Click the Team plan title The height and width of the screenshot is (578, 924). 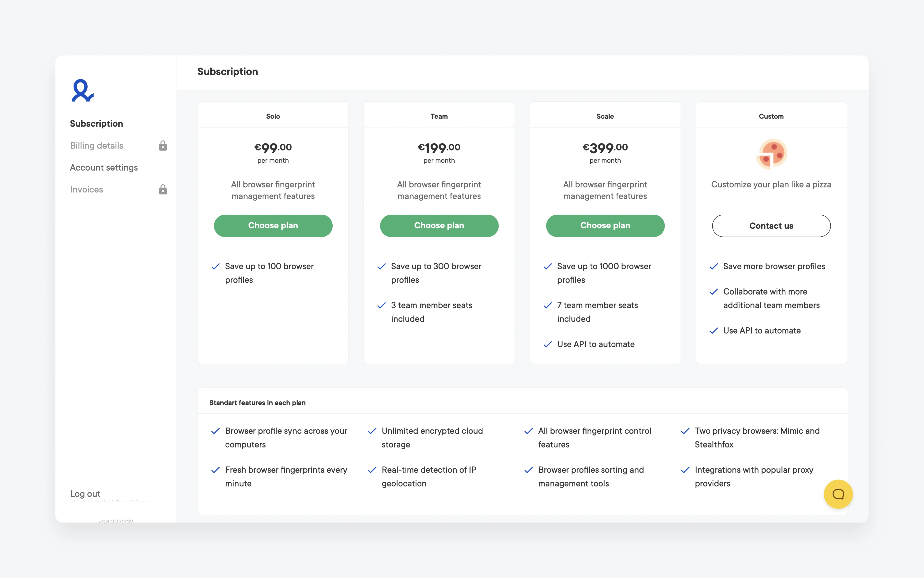[439, 116]
